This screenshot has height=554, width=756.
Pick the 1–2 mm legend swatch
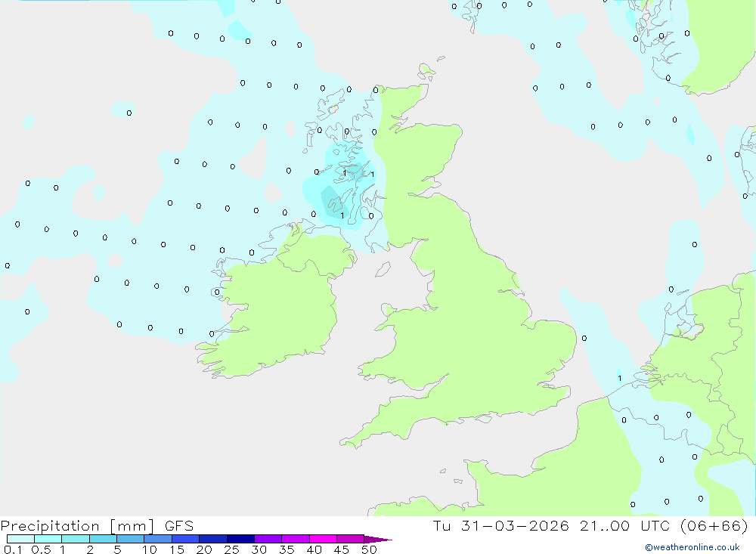[76, 539]
